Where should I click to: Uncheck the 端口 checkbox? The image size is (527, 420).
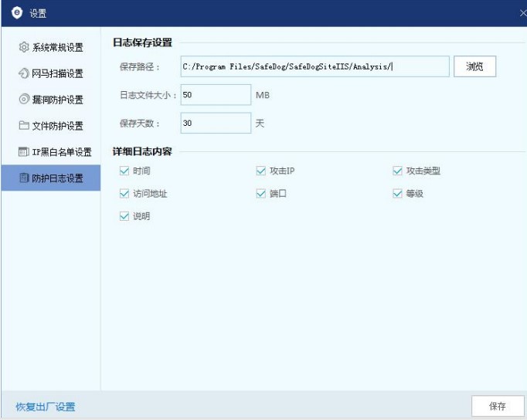click(261, 194)
